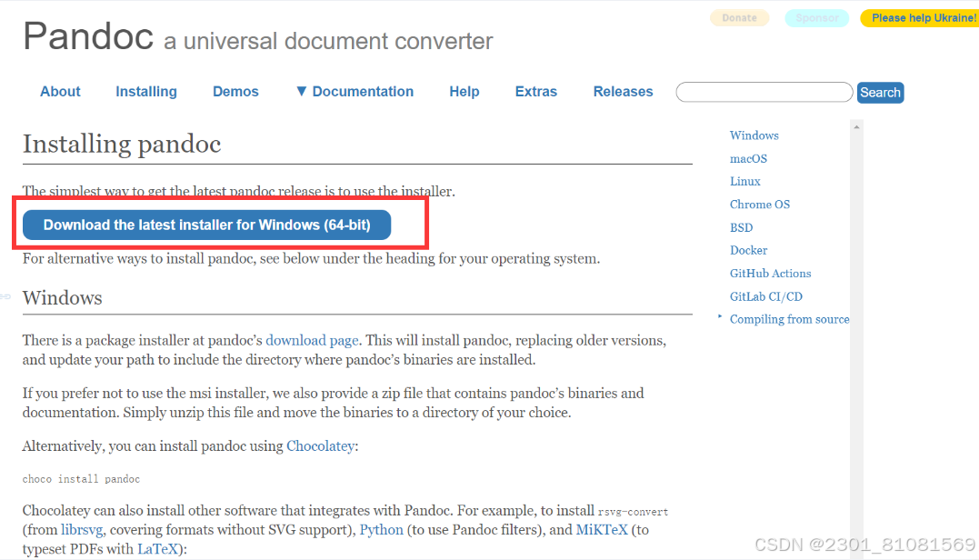Viewport: 979px width, 560px height.
Task: Click the Search button
Action: [880, 93]
